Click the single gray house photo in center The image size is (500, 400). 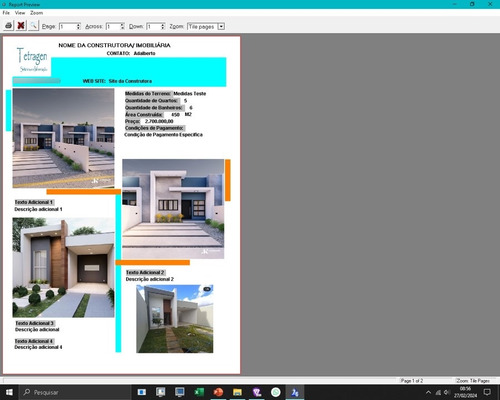pyautogui.click(x=173, y=209)
